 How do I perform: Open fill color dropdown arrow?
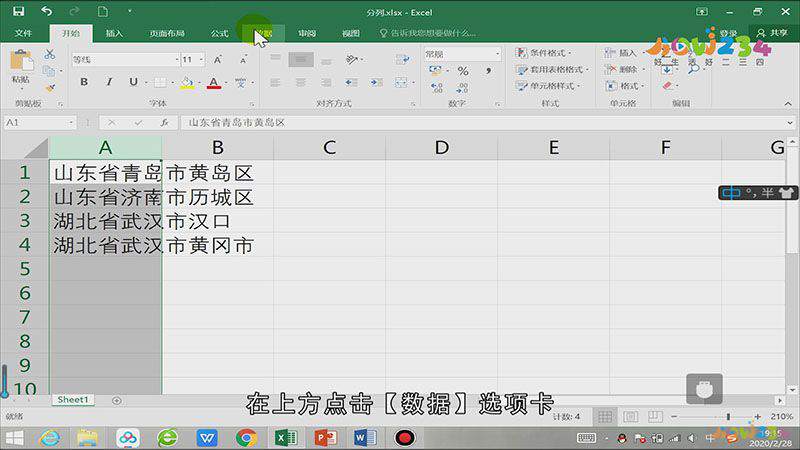[x=199, y=83]
